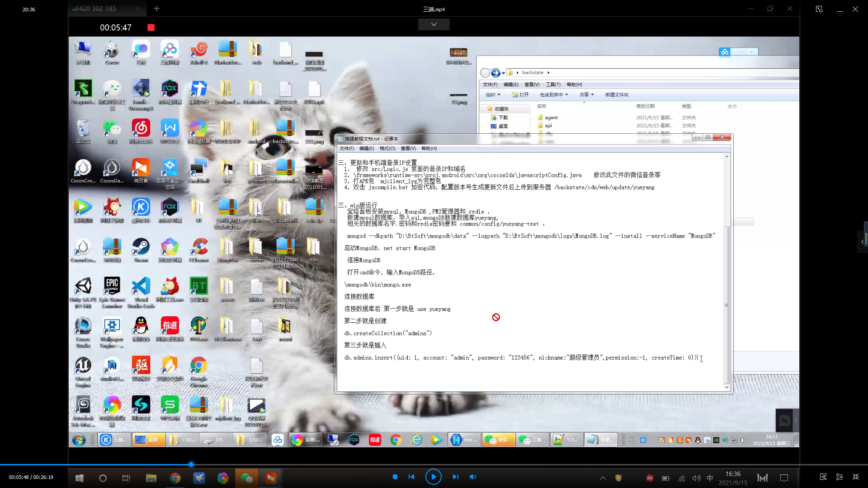Screen dimensions: 868x488
Task: Open the Unity desktop icon
Action: coord(83,292)
